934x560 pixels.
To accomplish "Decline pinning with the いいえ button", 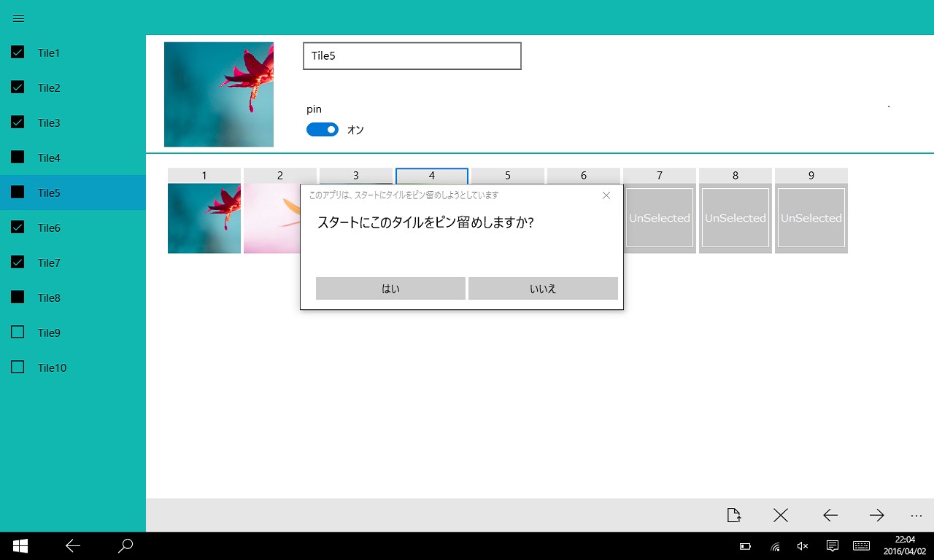I will 543,288.
